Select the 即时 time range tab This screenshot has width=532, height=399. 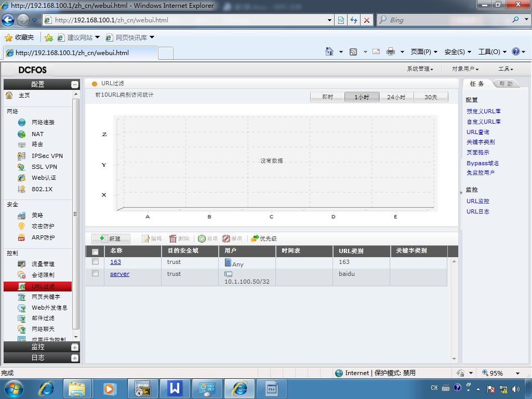point(327,97)
